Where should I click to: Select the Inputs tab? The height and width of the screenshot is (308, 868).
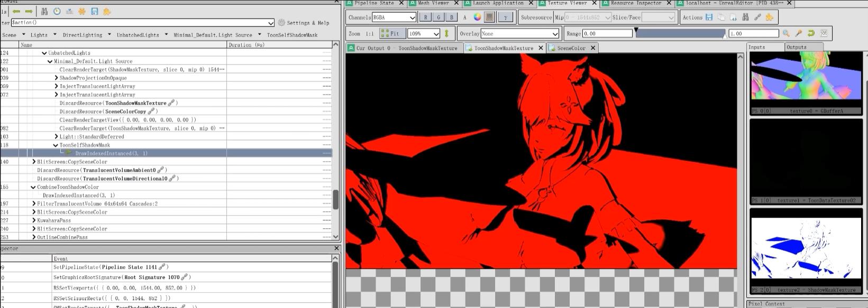[x=765, y=47]
